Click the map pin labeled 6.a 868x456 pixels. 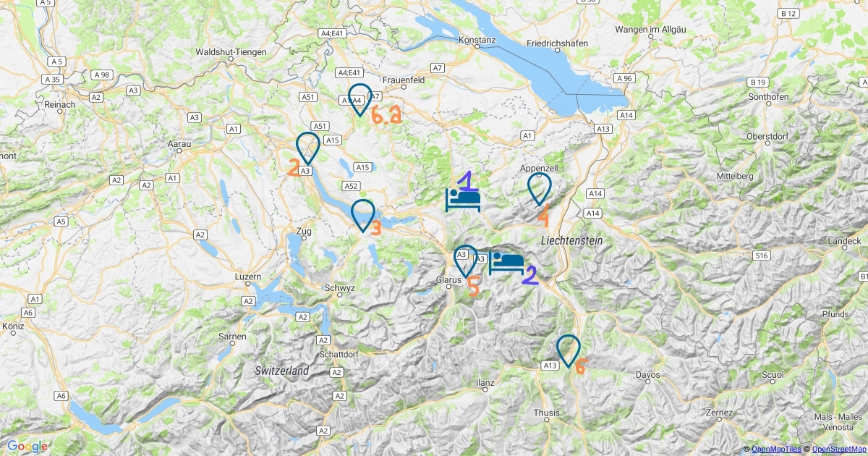359,100
